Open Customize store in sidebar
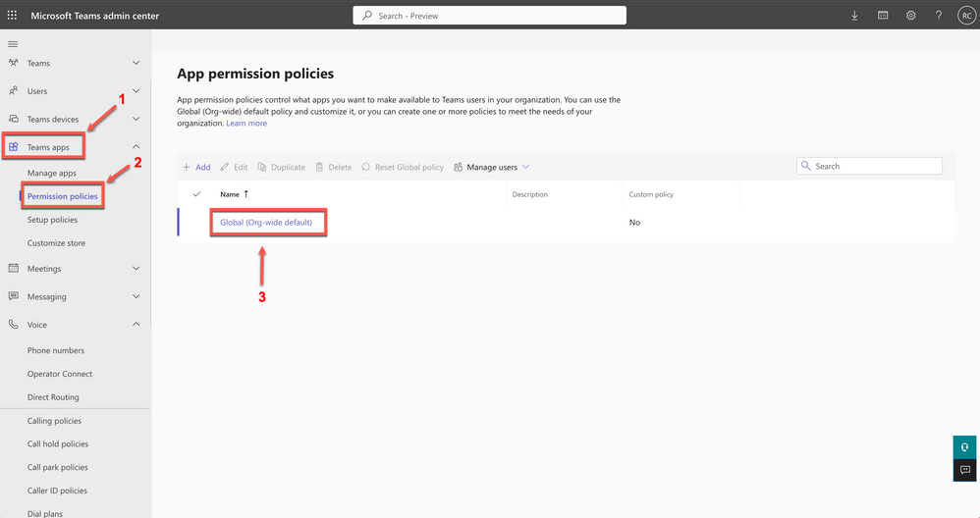This screenshot has width=980, height=518. [56, 242]
